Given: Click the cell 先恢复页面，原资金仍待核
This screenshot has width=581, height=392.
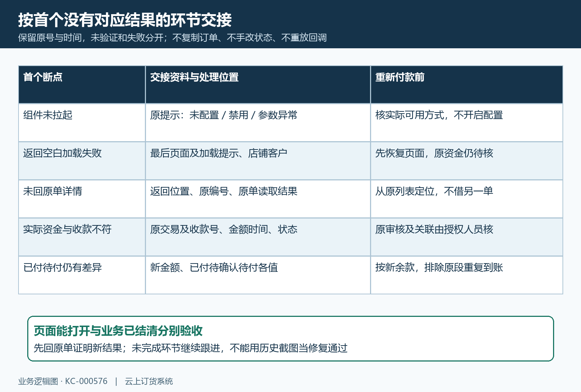Looking at the screenshot, I should pyautogui.click(x=467, y=161).
